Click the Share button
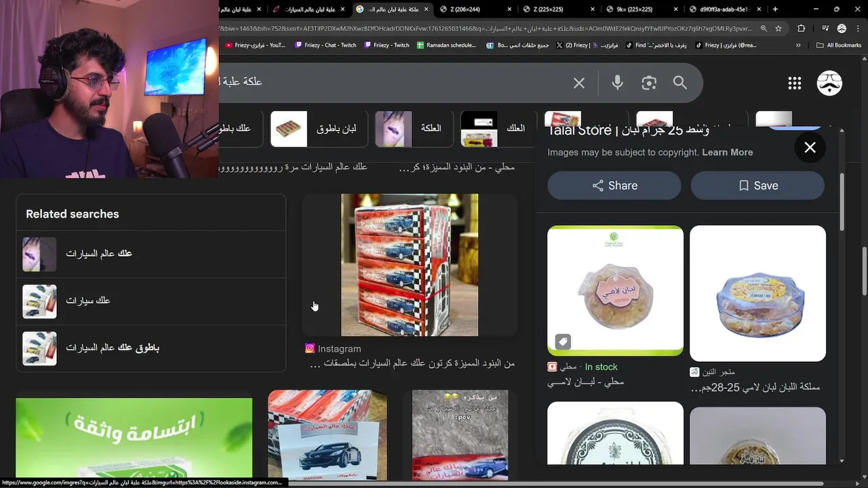 614,186
